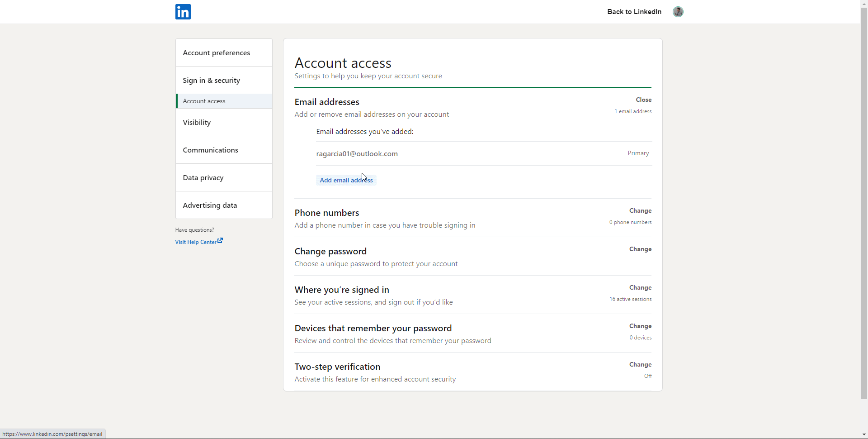Image resolution: width=868 pixels, height=439 pixels.
Task: Open Two-step verification settings
Action: pos(640,365)
